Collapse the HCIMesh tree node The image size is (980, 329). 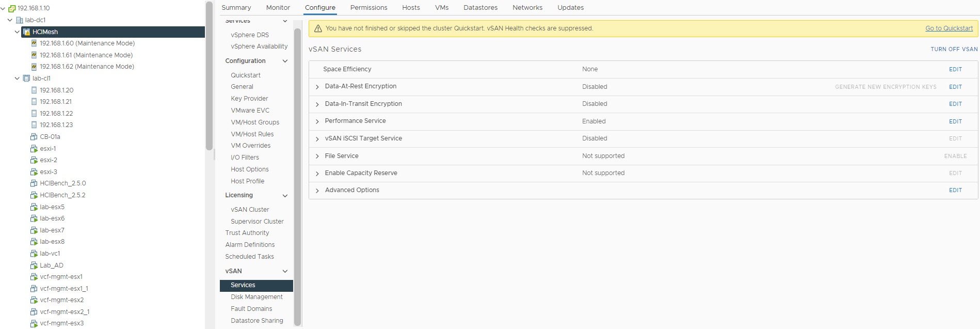pyautogui.click(x=17, y=32)
